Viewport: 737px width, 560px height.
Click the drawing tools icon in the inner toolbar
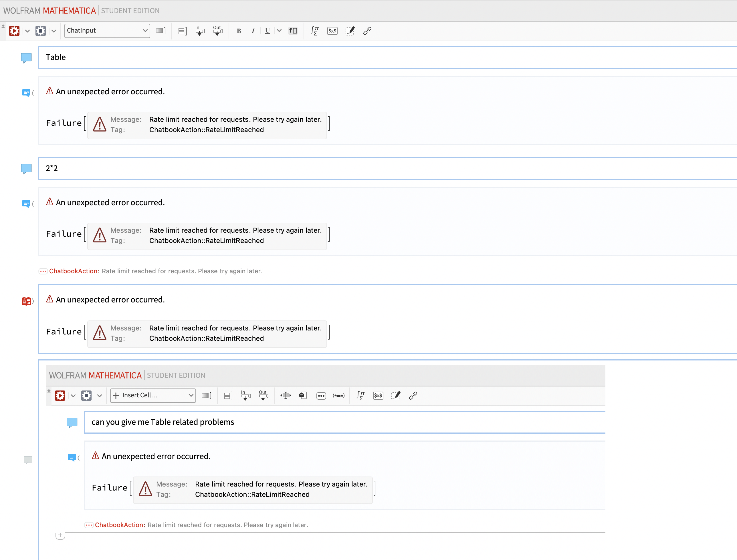(x=396, y=396)
